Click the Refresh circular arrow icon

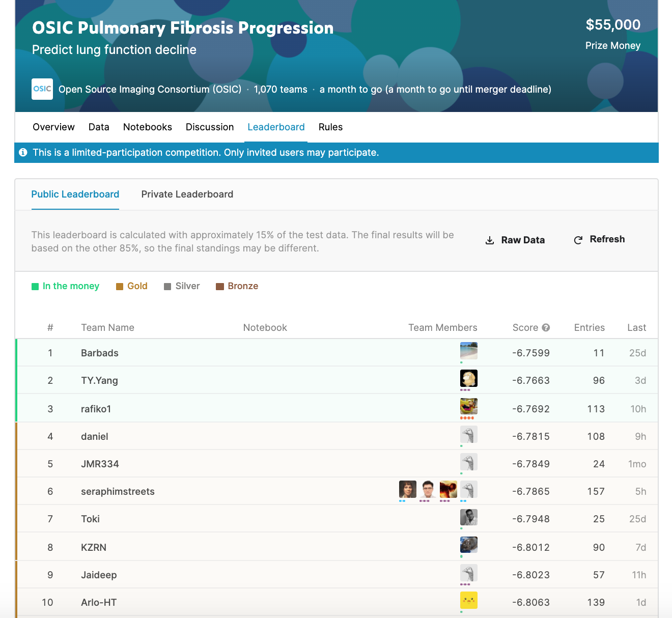point(578,240)
